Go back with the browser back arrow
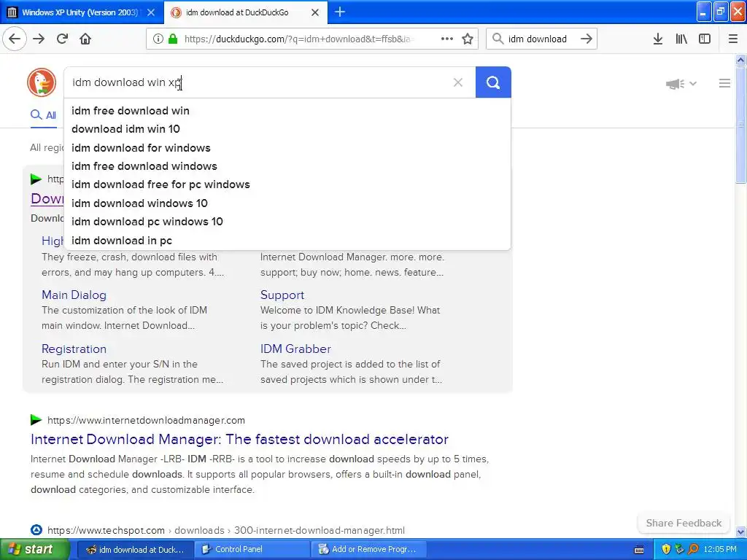 click(x=15, y=39)
